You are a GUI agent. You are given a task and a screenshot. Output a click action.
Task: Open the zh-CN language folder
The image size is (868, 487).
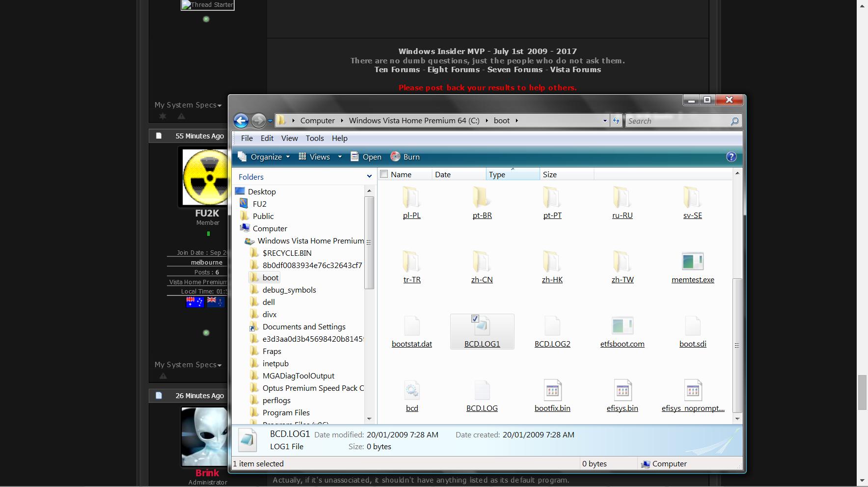482,261
